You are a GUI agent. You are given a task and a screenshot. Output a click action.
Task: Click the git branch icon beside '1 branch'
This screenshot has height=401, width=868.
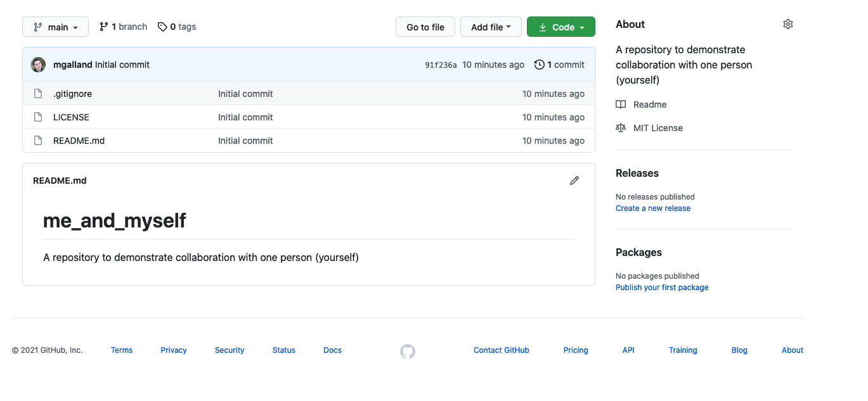click(103, 27)
